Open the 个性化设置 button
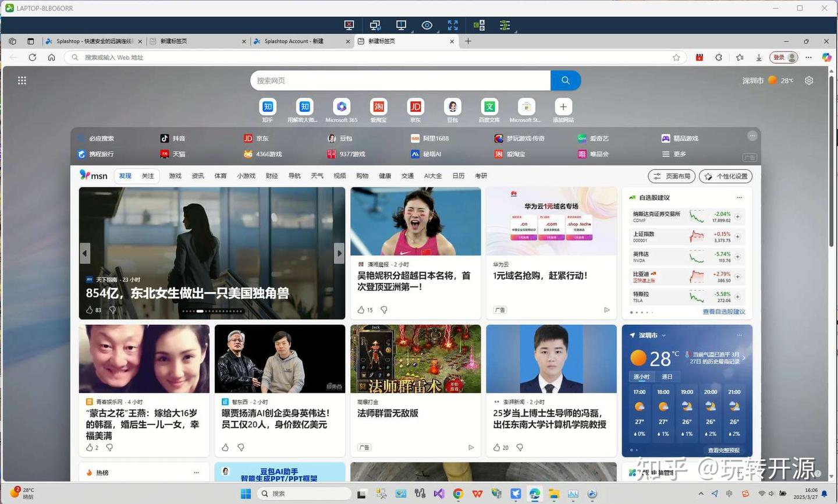Screen dimensions: 838x504 (x=725, y=176)
